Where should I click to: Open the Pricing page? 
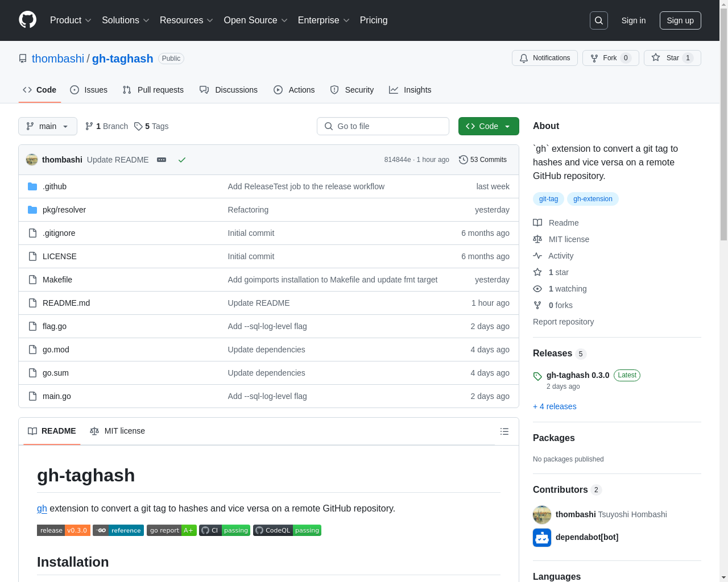374,20
